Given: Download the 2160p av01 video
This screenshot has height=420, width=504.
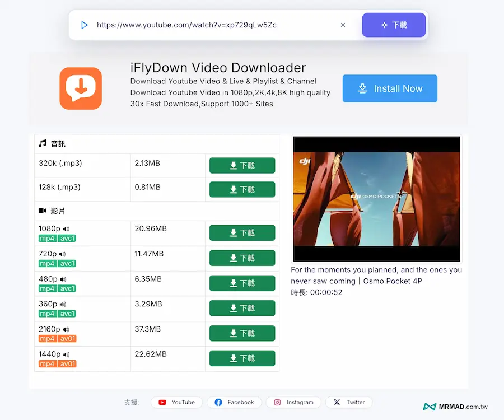Looking at the screenshot, I should click(x=242, y=333).
